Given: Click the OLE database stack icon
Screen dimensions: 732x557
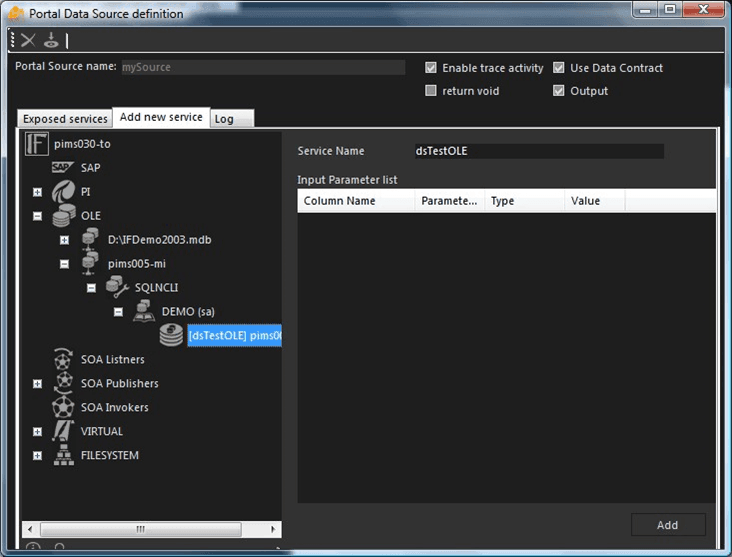Looking at the screenshot, I should pos(64,215).
